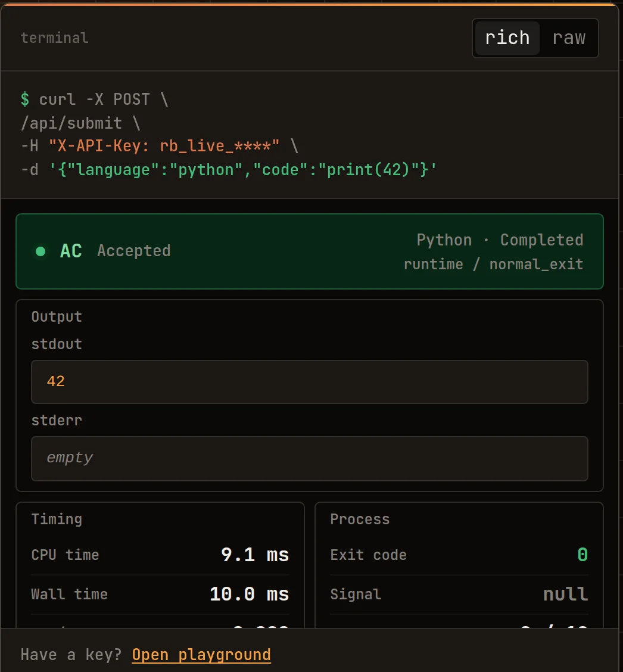Click the stdout label

[57, 344]
